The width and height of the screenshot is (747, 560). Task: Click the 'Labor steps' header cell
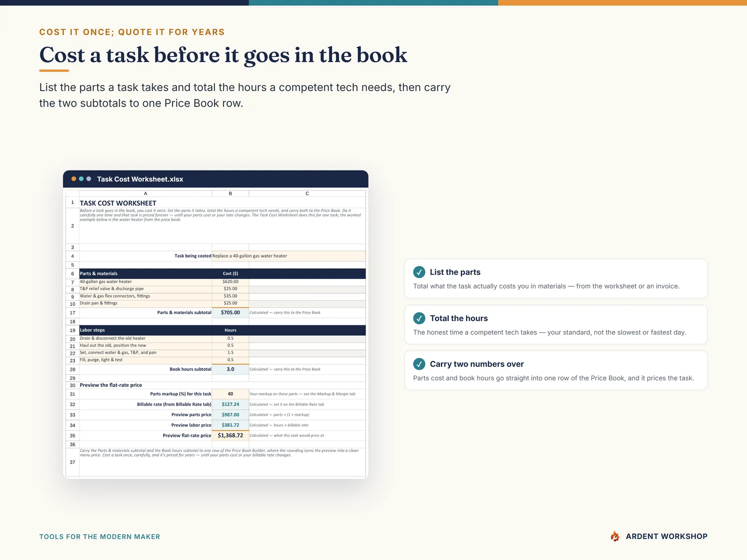146,330
